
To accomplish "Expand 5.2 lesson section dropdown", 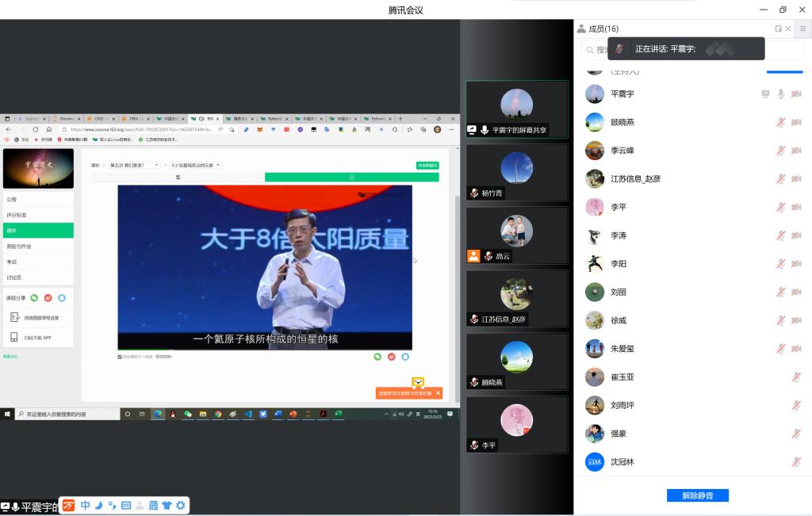I will (x=196, y=165).
